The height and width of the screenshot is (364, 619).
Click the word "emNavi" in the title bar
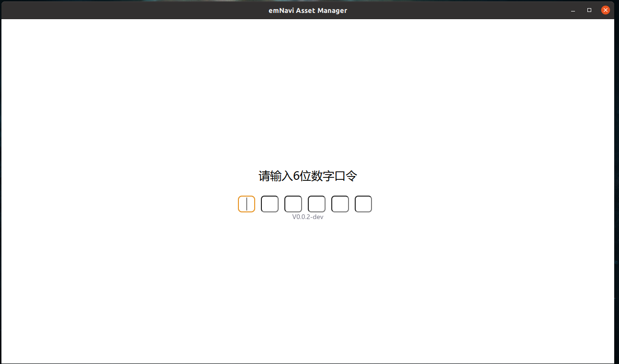(x=281, y=11)
